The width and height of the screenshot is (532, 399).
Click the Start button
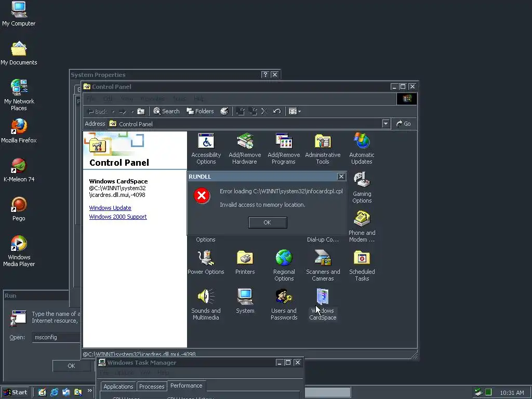coord(15,392)
